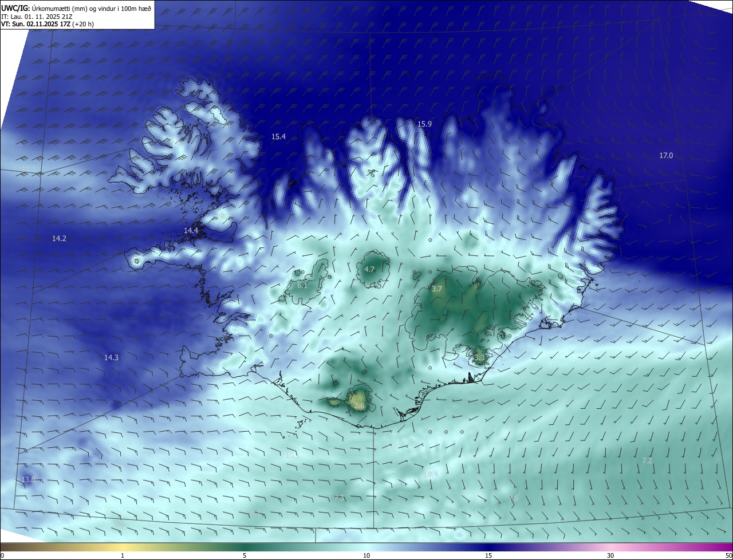Click the 7.2 value on the map

coord(647,460)
